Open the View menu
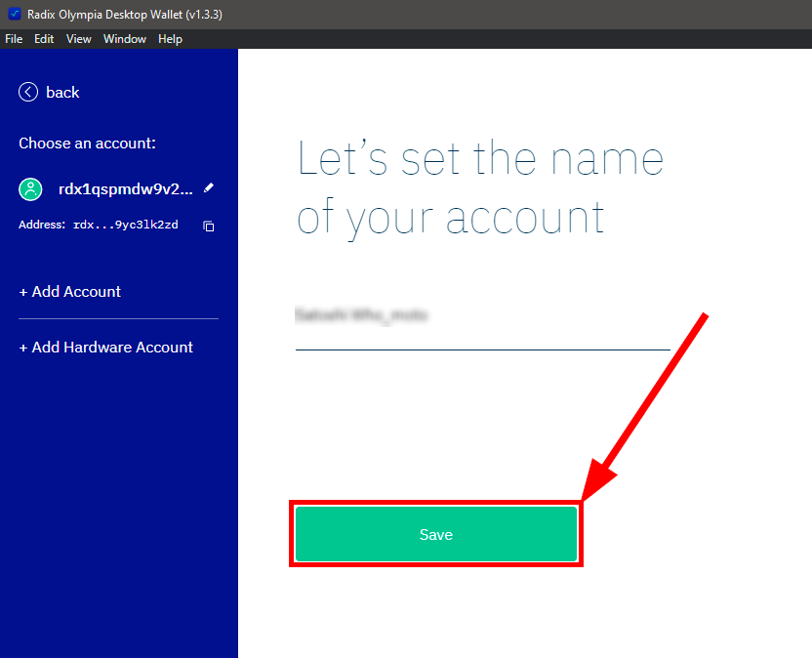The image size is (812, 658). (x=79, y=39)
